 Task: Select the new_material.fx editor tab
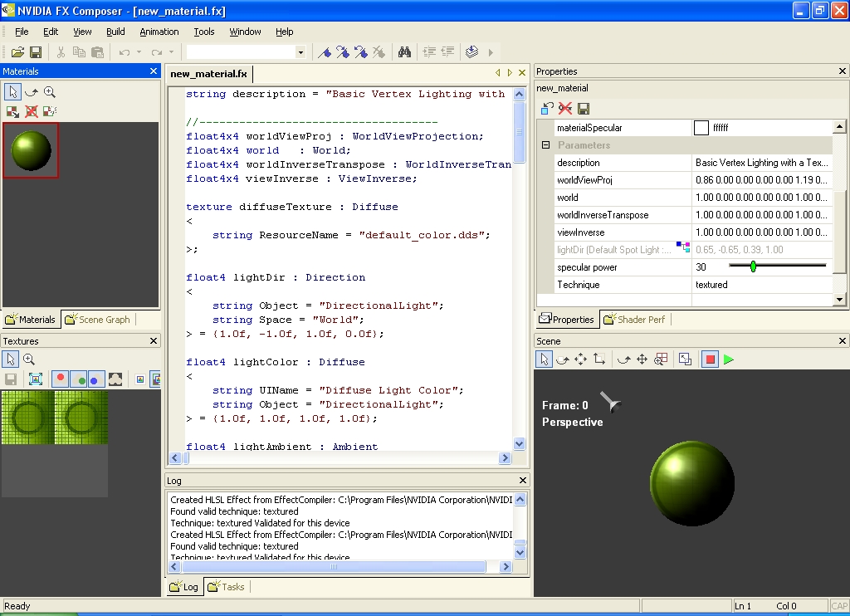(208, 74)
